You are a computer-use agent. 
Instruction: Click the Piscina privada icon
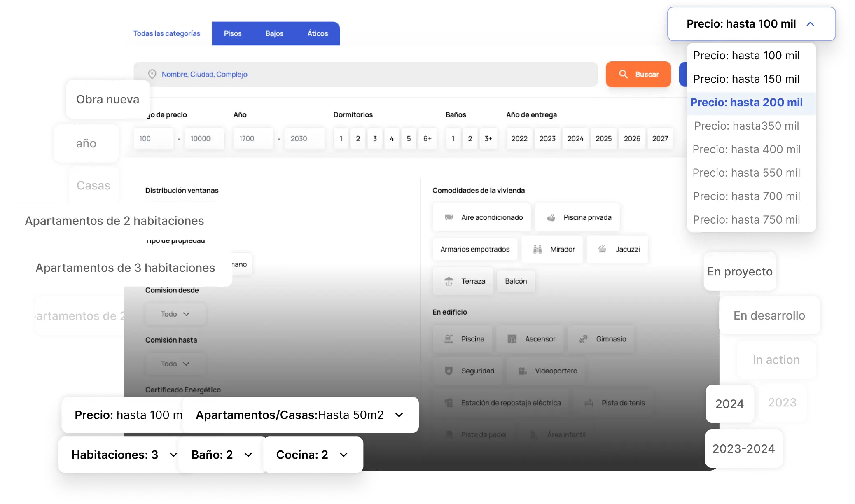coord(551,217)
